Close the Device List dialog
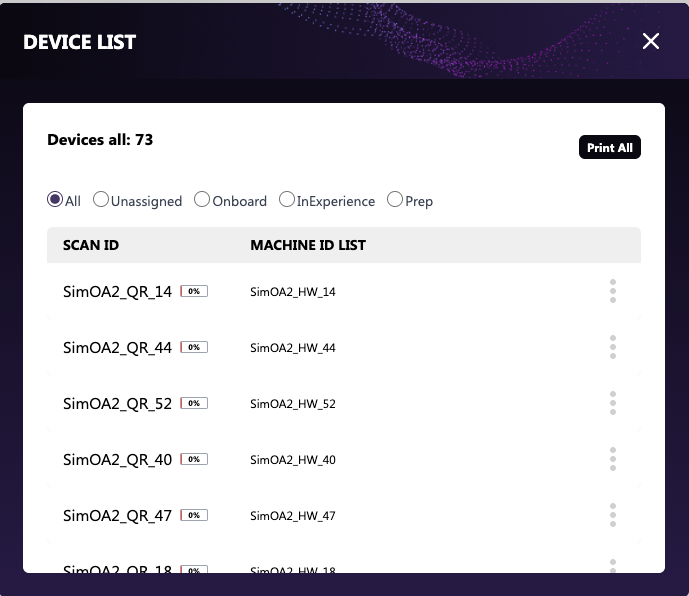Screen dimensions: 689x596 pyautogui.click(x=651, y=41)
